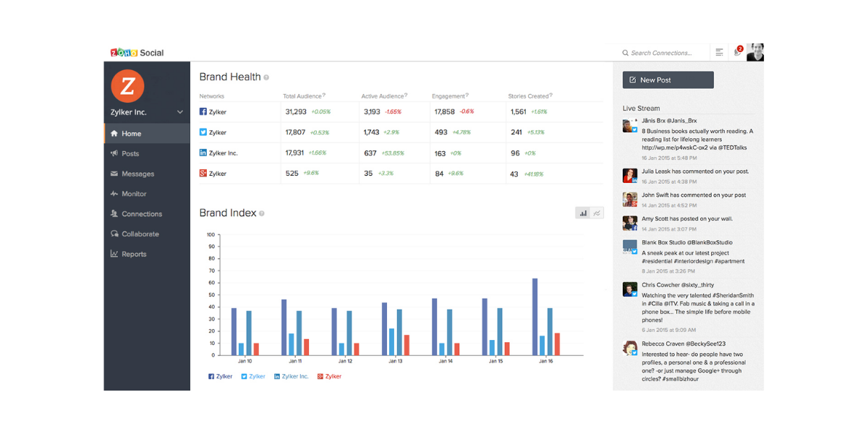Switch Brand Index to bar chart view
The width and height of the screenshot is (868, 434).
(583, 213)
